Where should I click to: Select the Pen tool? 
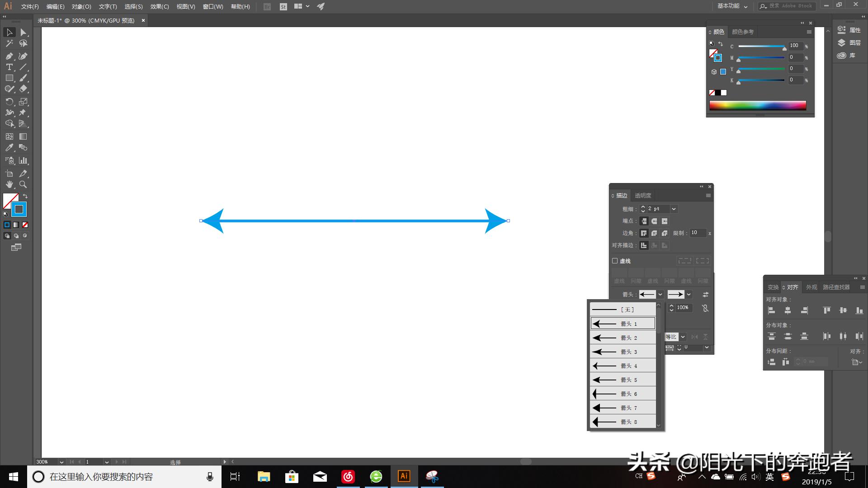coord(9,56)
